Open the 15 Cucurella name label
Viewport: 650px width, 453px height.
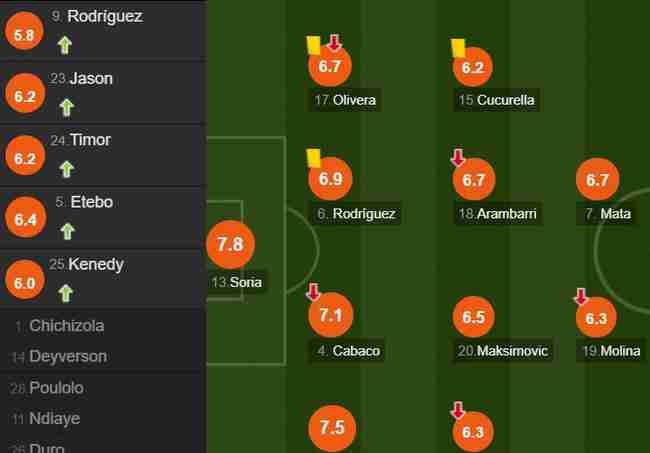(x=497, y=100)
